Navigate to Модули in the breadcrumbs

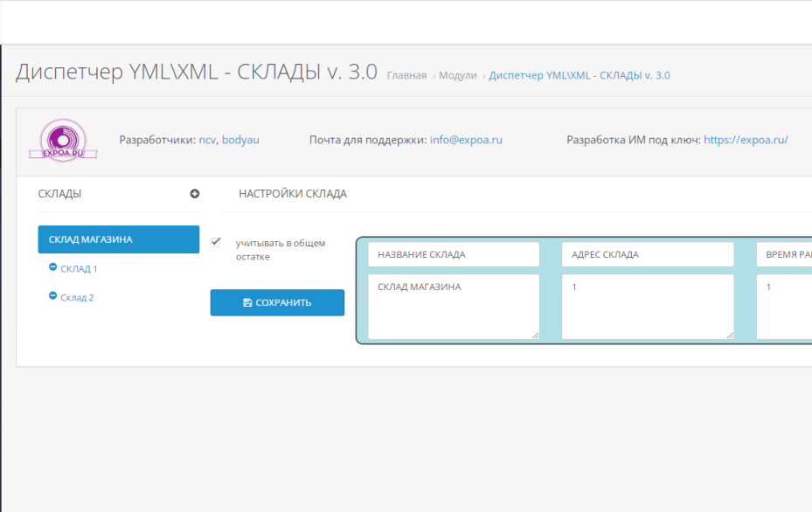pyautogui.click(x=458, y=76)
